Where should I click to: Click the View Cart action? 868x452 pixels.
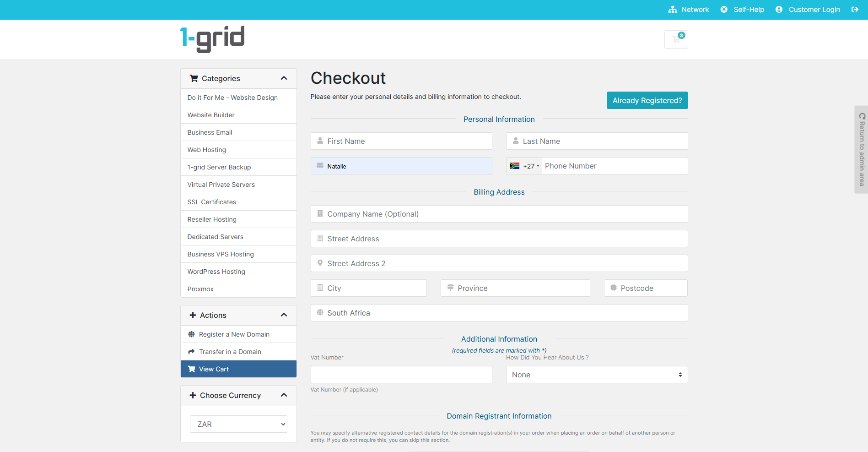coord(238,369)
